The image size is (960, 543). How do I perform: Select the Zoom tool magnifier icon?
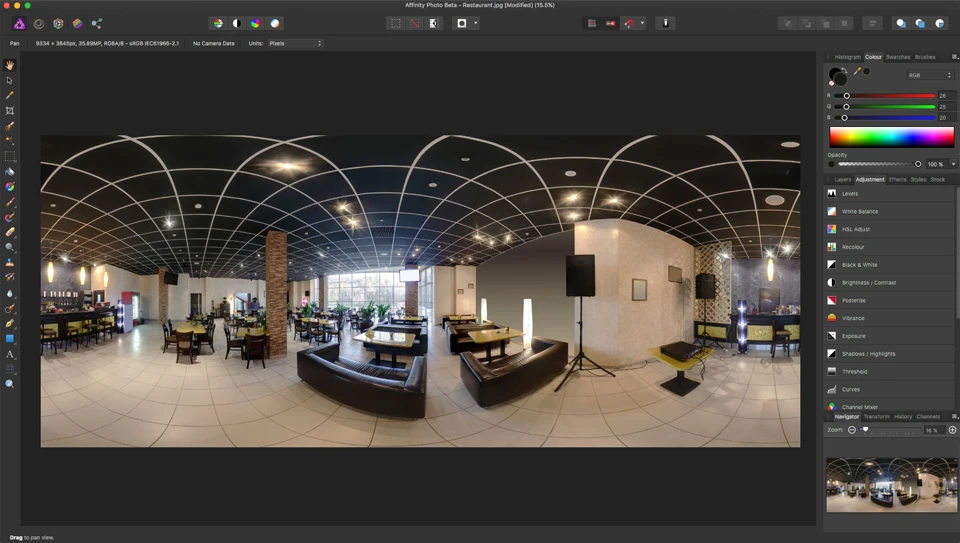(10, 384)
